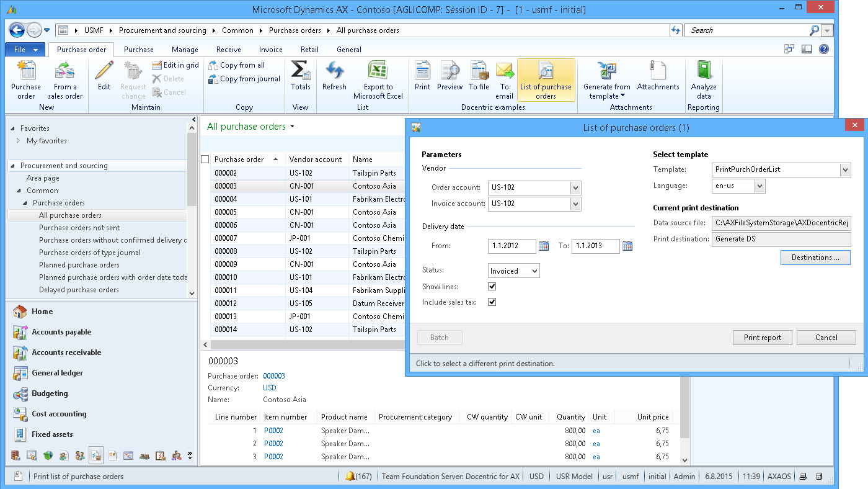This screenshot has height=489, width=868.
Task: Switch to General ribbon tab
Action: coord(349,50)
